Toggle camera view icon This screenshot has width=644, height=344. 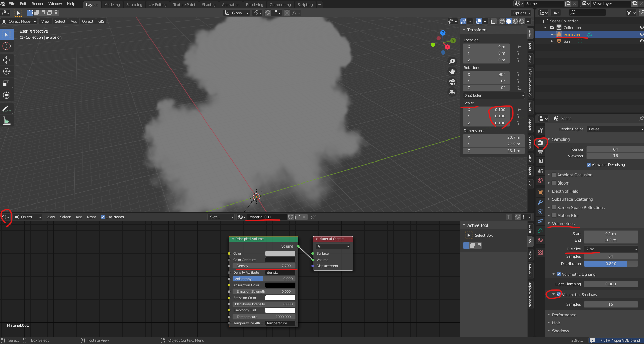click(452, 82)
